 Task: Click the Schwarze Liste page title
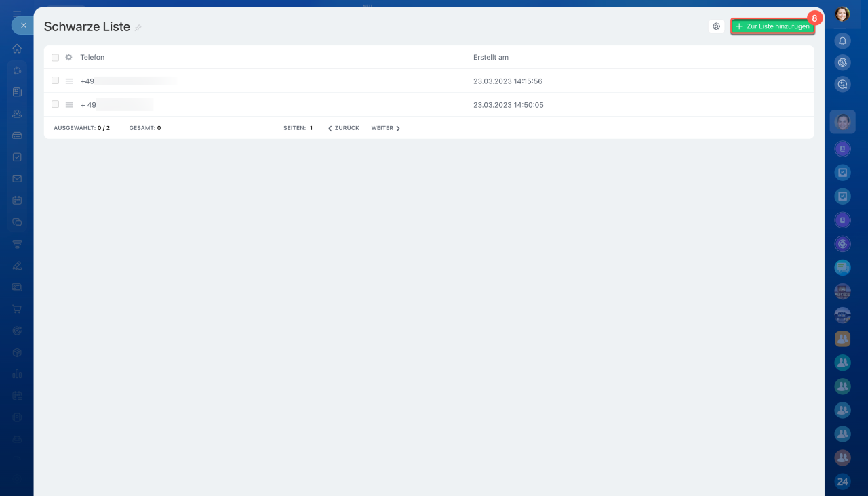coord(87,27)
